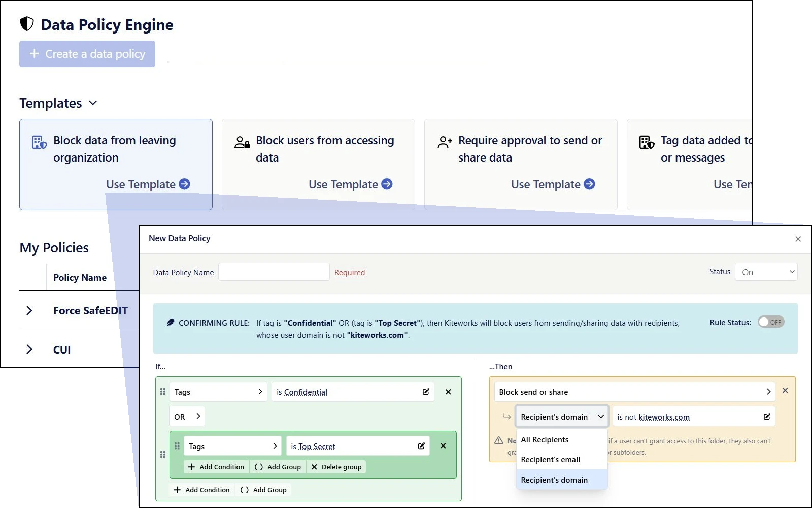Click the Block users from accessing data icon
Screen dimensions: 812x508
pyautogui.click(x=242, y=142)
